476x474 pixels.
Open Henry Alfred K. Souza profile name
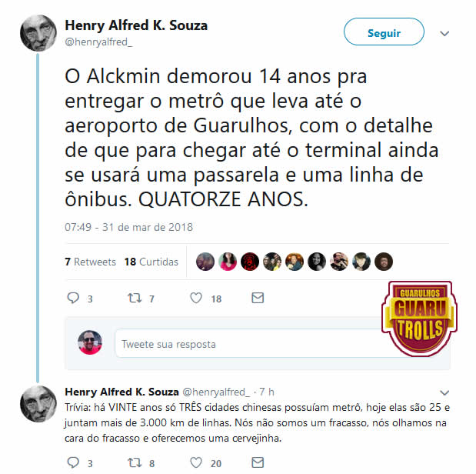[x=136, y=25]
